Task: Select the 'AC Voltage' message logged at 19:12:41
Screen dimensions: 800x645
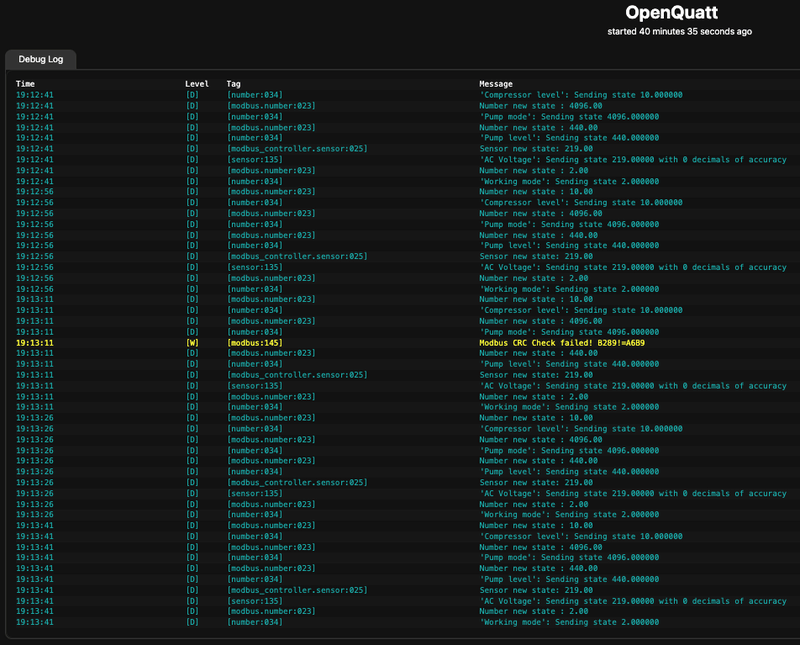Action: pos(633,160)
